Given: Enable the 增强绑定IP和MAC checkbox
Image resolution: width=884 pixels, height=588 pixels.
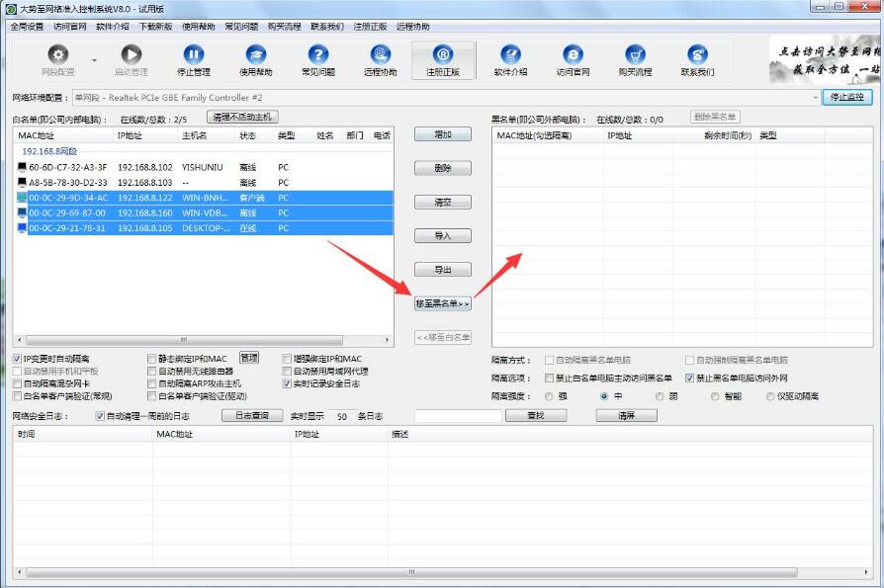Looking at the screenshot, I should [x=287, y=359].
